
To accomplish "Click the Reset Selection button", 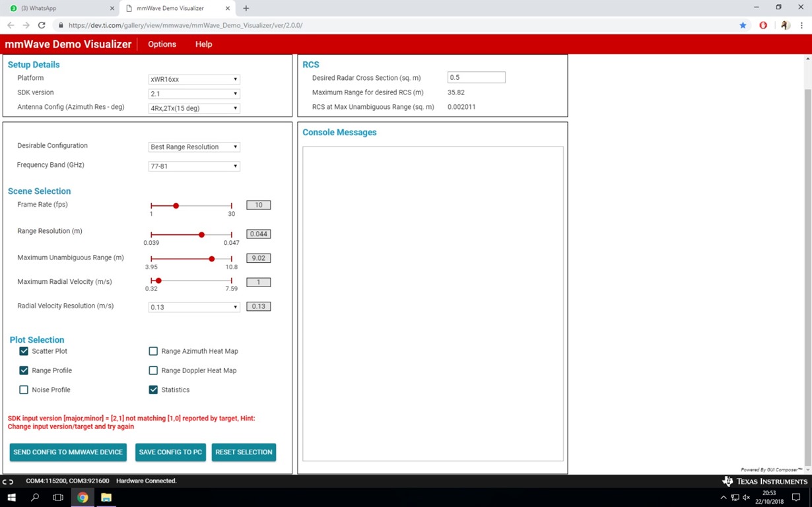I will coord(244,452).
